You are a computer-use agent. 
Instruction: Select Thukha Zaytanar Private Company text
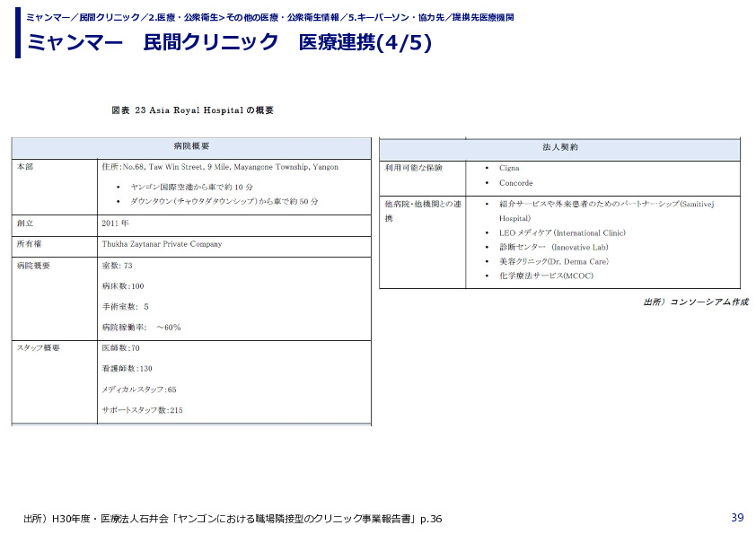point(162,244)
